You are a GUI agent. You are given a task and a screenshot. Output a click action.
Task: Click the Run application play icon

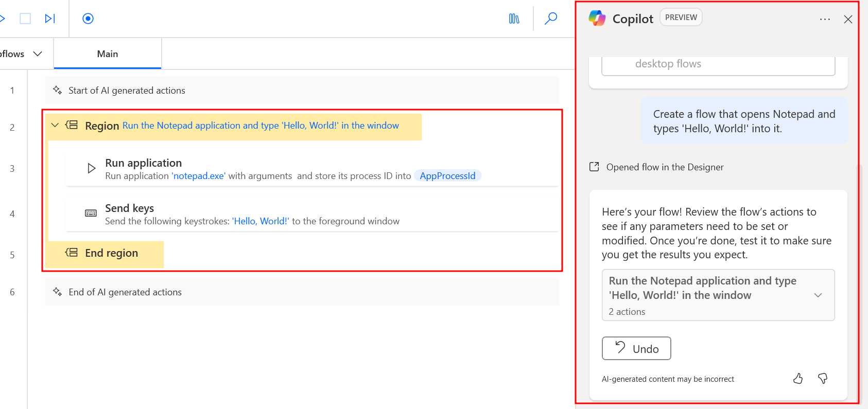point(92,168)
